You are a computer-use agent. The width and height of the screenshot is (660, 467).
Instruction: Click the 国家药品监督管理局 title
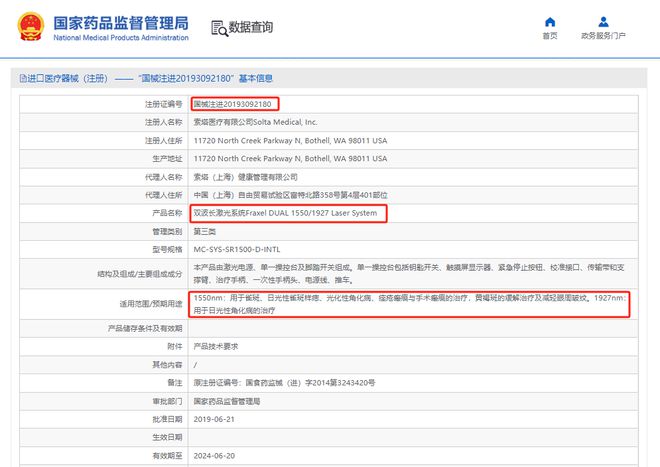(x=121, y=23)
